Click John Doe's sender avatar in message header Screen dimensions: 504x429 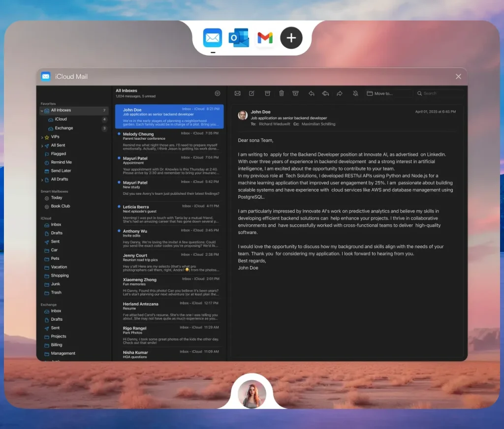[243, 115]
